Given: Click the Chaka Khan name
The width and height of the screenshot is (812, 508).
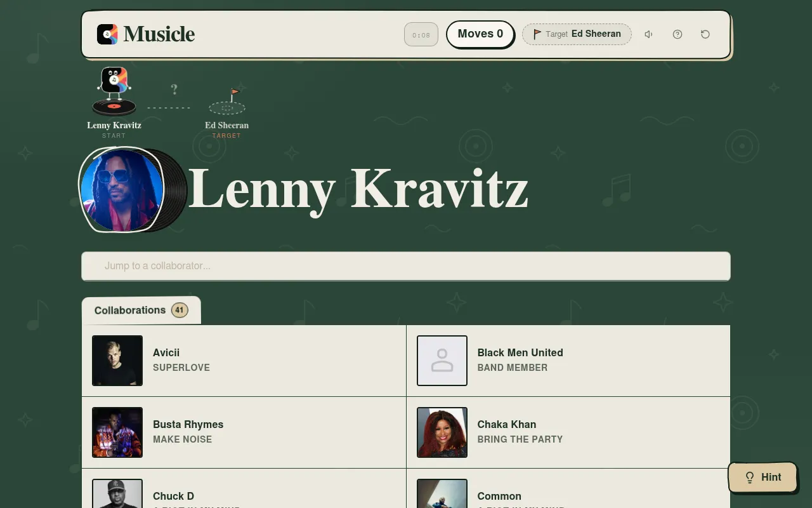Looking at the screenshot, I should click(x=507, y=424).
